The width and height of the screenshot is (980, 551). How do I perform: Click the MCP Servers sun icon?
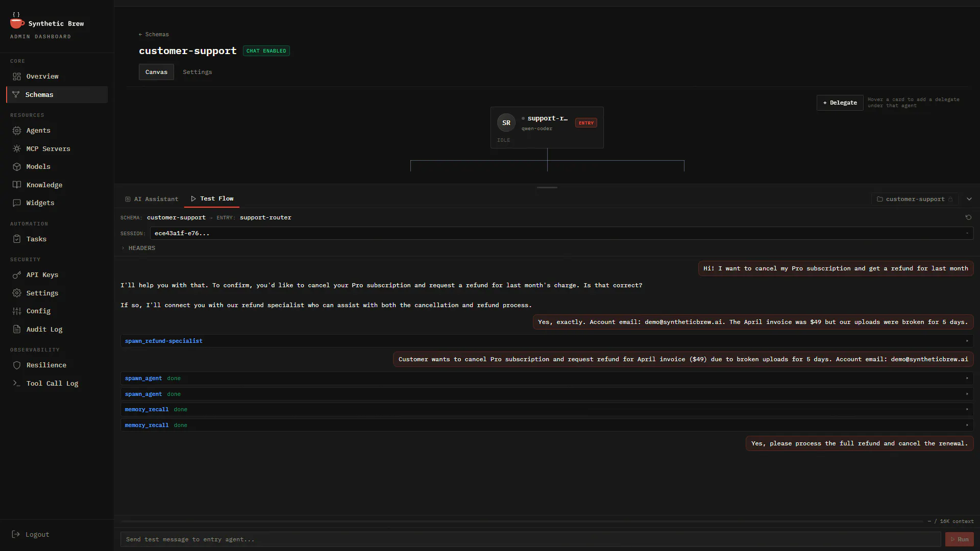[x=17, y=149]
